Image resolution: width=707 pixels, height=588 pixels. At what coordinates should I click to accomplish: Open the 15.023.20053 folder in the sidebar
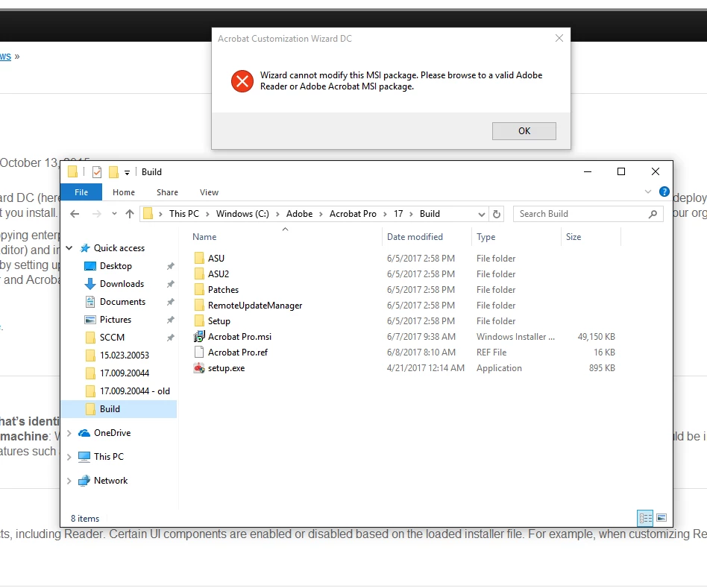pos(125,355)
